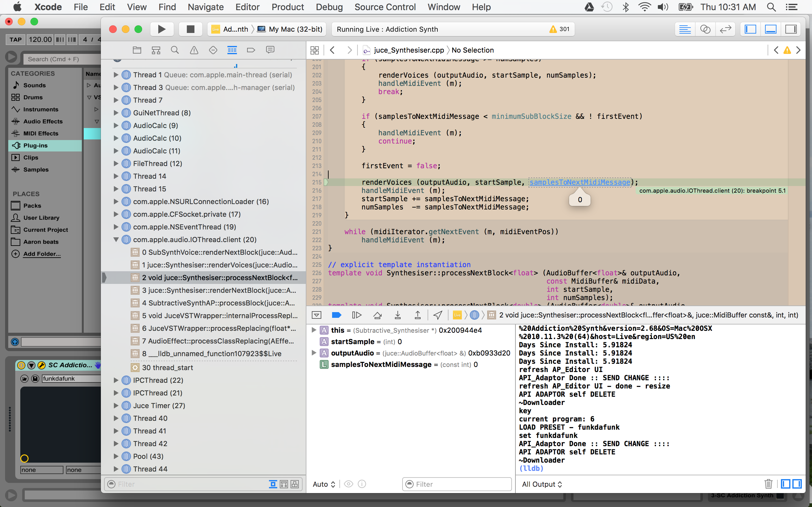Select stack frame 4 SubtractiveSynthAP::processBlock
The height and width of the screenshot is (507, 812).
218,303
